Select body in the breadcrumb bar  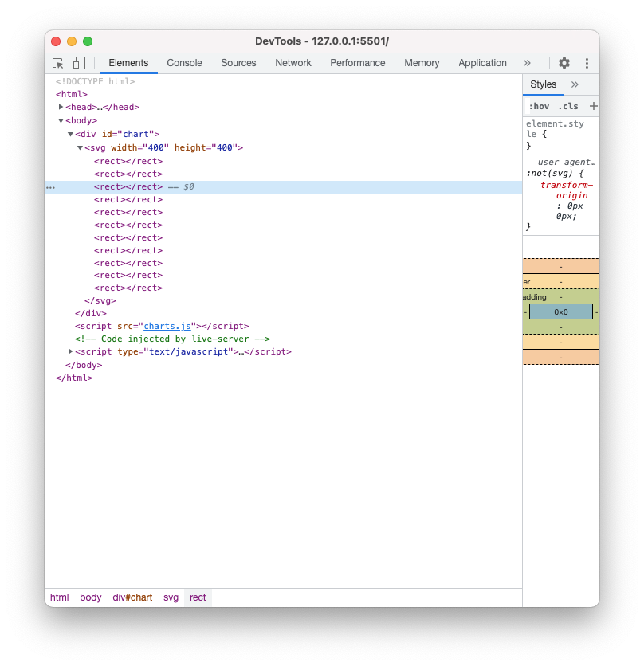click(x=91, y=597)
